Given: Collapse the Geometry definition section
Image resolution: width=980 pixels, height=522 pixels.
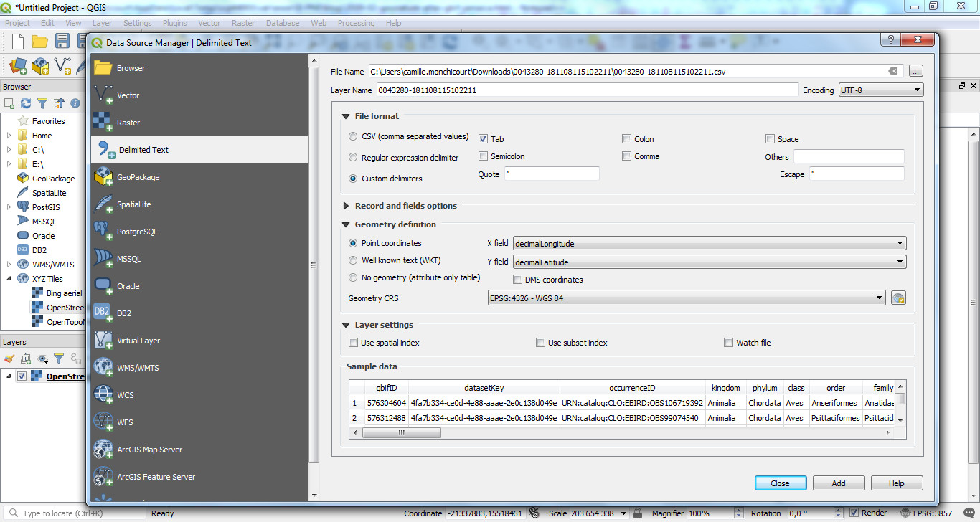Looking at the screenshot, I should (347, 224).
